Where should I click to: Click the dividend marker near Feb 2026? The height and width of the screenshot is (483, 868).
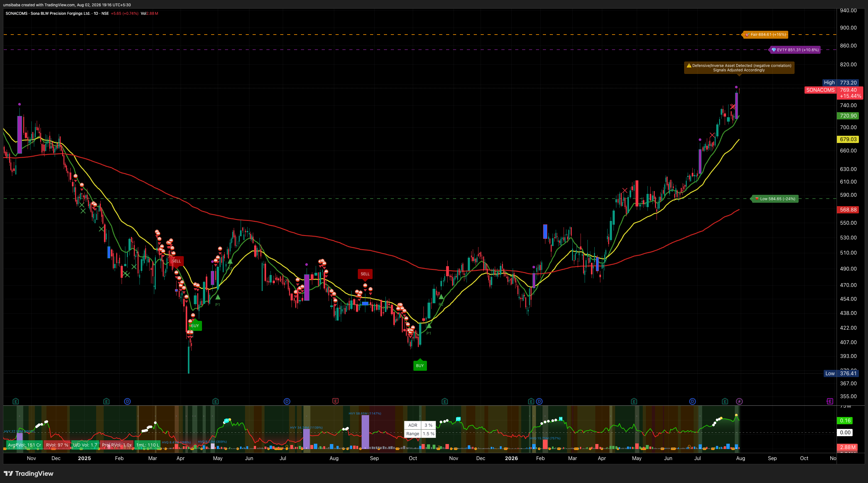coord(539,401)
